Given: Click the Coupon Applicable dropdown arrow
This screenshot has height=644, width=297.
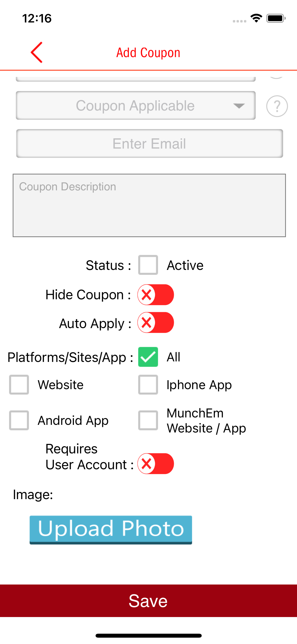Looking at the screenshot, I should coord(239,106).
